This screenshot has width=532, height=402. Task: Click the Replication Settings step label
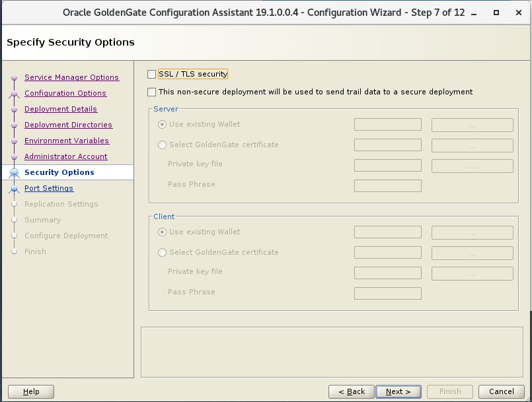(x=61, y=204)
